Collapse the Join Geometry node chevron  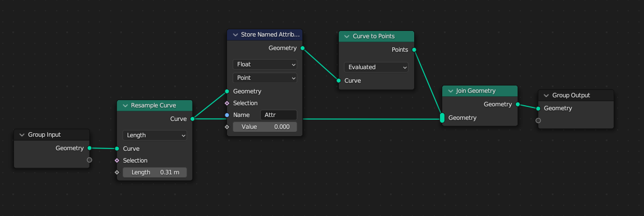450,91
